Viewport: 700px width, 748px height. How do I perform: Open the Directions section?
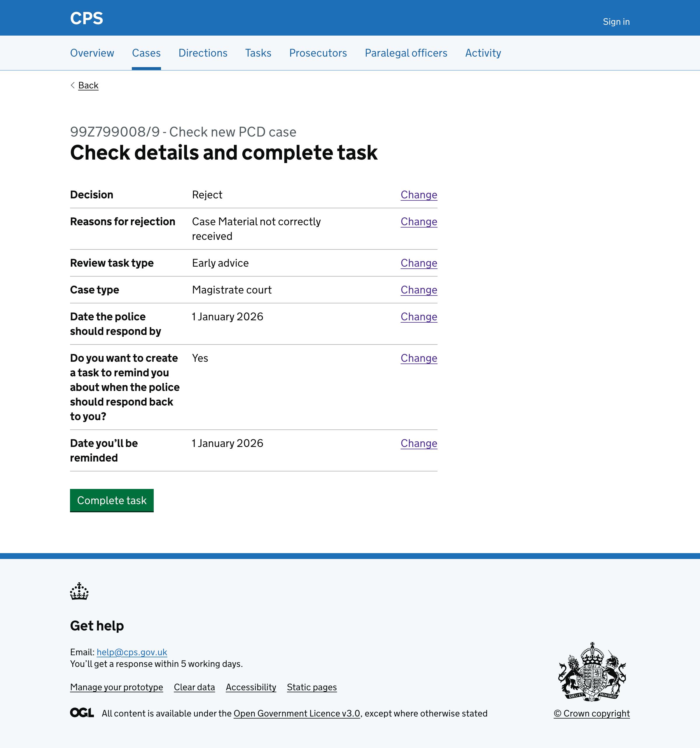pyautogui.click(x=203, y=53)
